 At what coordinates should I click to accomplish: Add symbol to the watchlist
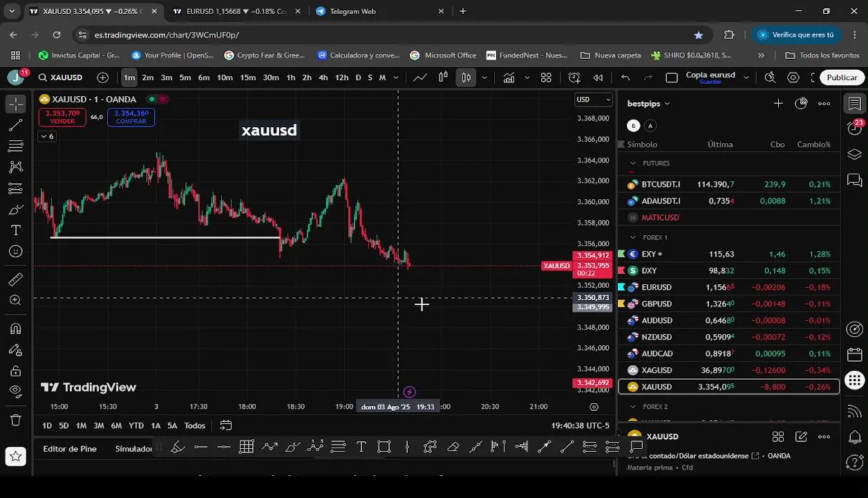coord(778,104)
